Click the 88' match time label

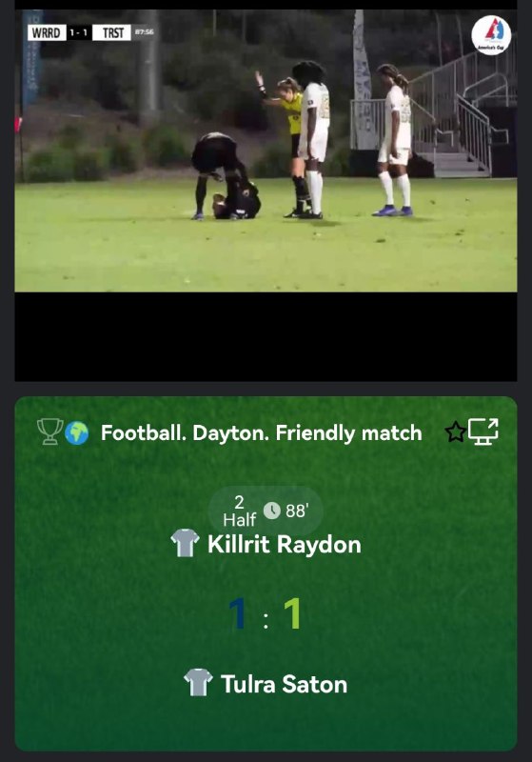coord(297,511)
